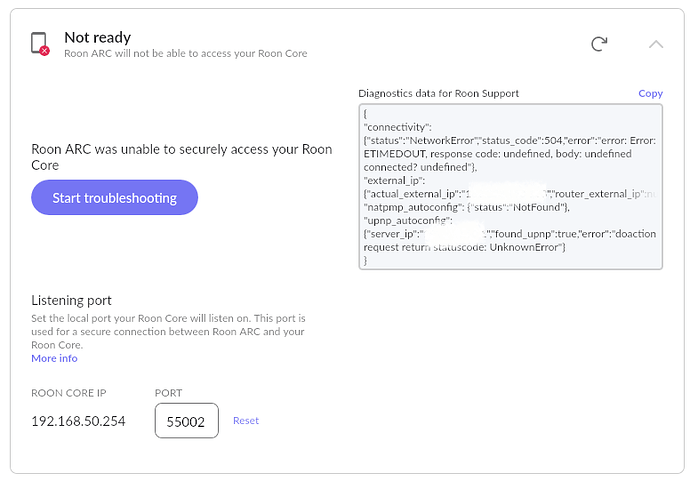
Task: Reset the listening port
Action: click(246, 421)
